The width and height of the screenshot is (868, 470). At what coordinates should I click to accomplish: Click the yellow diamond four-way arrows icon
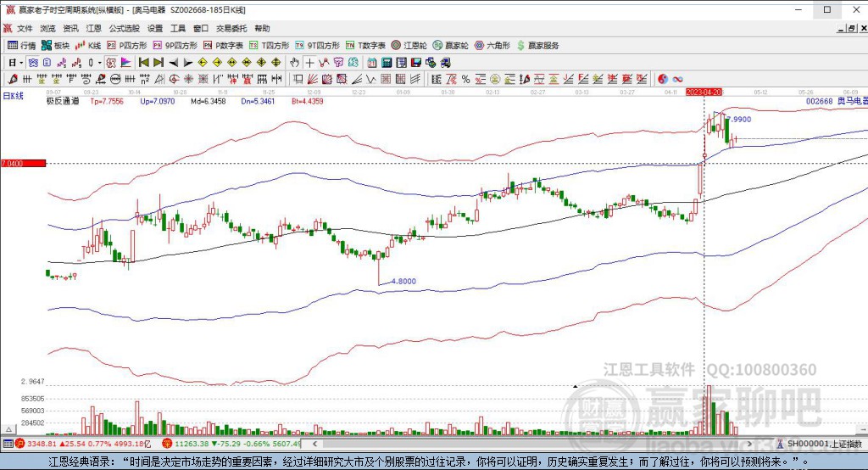(x=275, y=63)
